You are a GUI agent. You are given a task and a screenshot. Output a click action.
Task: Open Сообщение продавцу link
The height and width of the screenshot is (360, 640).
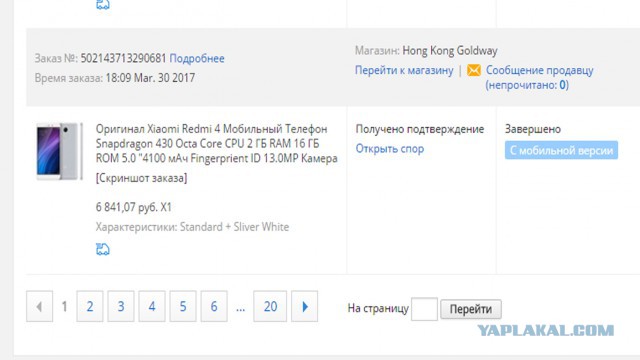click(x=539, y=70)
